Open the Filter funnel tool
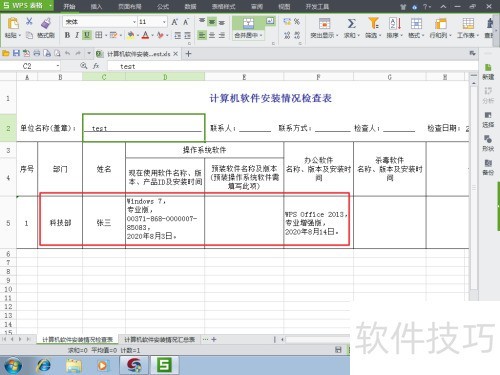 (373, 23)
